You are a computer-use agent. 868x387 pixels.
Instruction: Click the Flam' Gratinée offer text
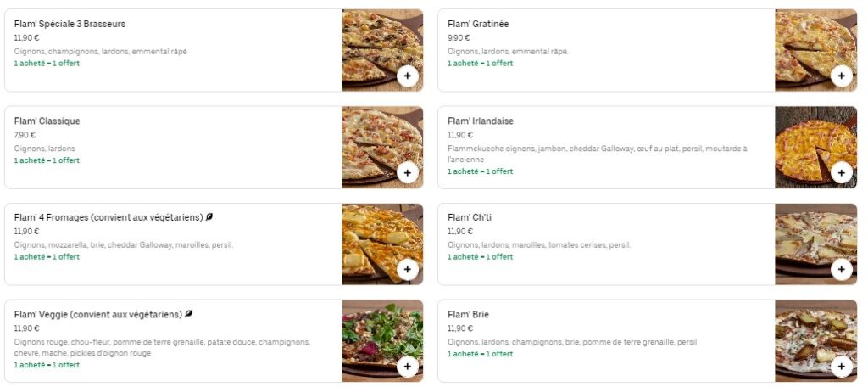coord(480,64)
